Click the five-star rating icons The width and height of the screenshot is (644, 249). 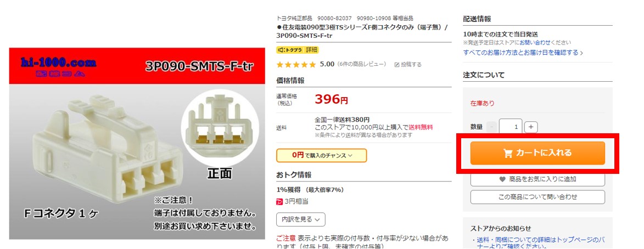click(296, 64)
